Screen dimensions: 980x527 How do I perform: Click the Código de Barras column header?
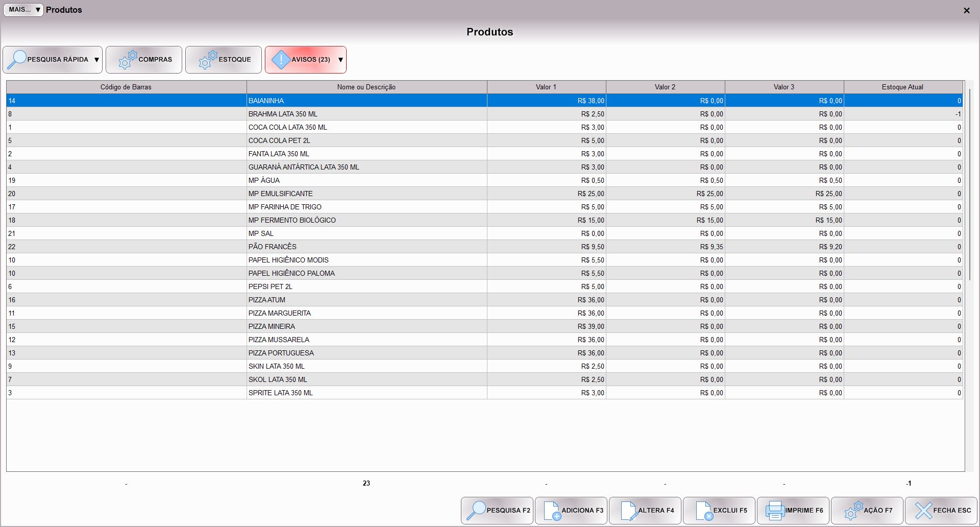click(126, 87)
